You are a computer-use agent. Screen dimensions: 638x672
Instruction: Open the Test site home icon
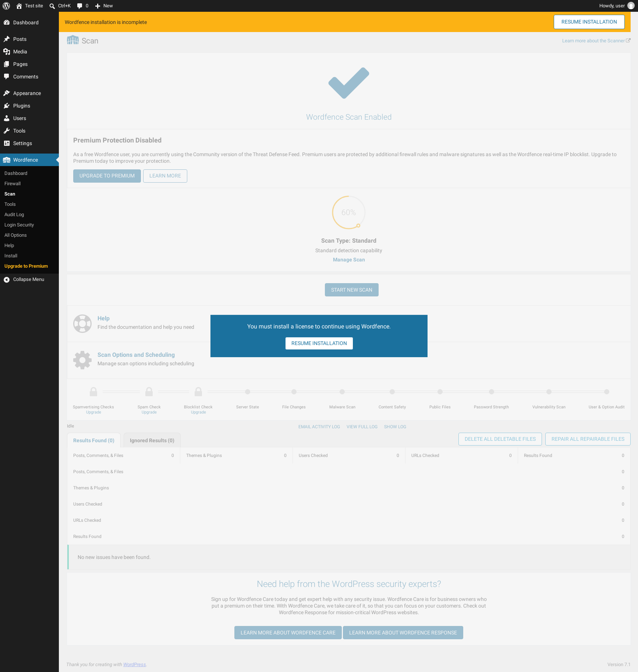19,6
